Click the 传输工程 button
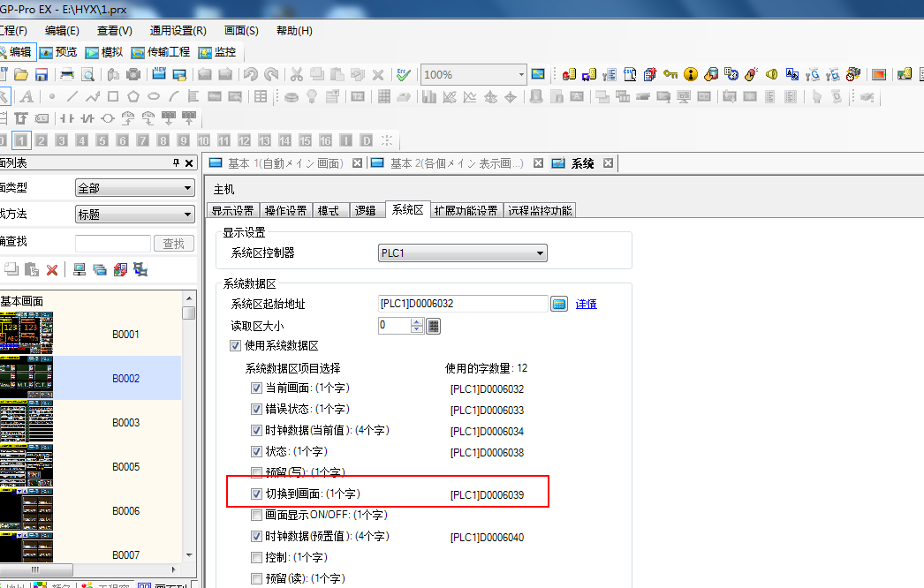924x588 pixels. click(x=161, y=52)
